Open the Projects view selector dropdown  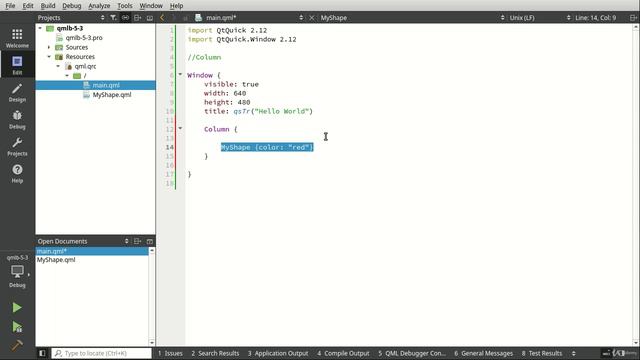(102, 18)
